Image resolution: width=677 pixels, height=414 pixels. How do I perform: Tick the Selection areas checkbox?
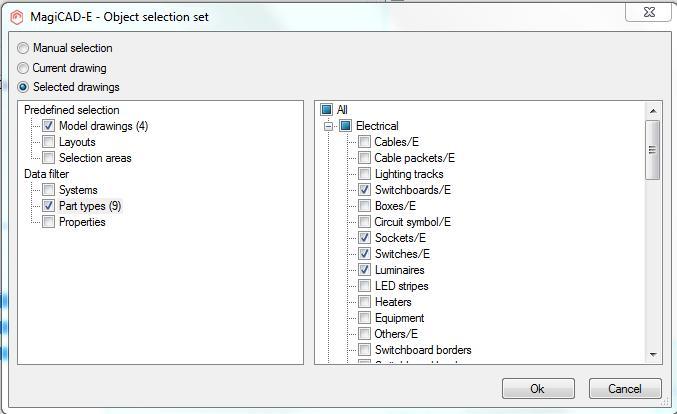click(x=48, y=158)
